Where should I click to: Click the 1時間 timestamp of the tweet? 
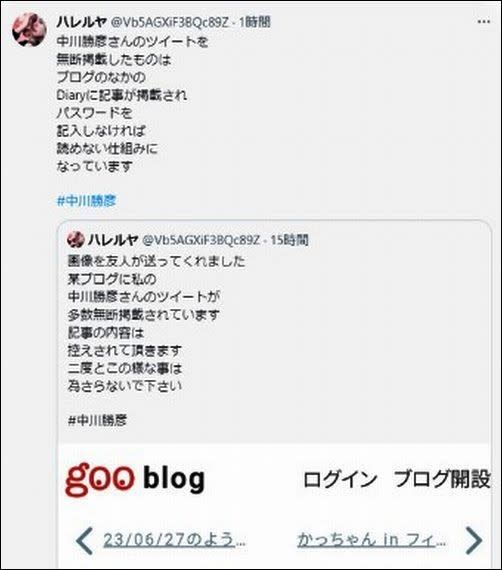[255, 22]
